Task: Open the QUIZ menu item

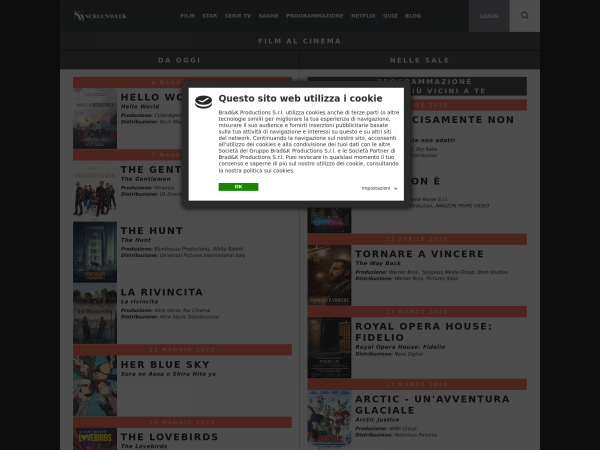Action: [x=390, y=16]
